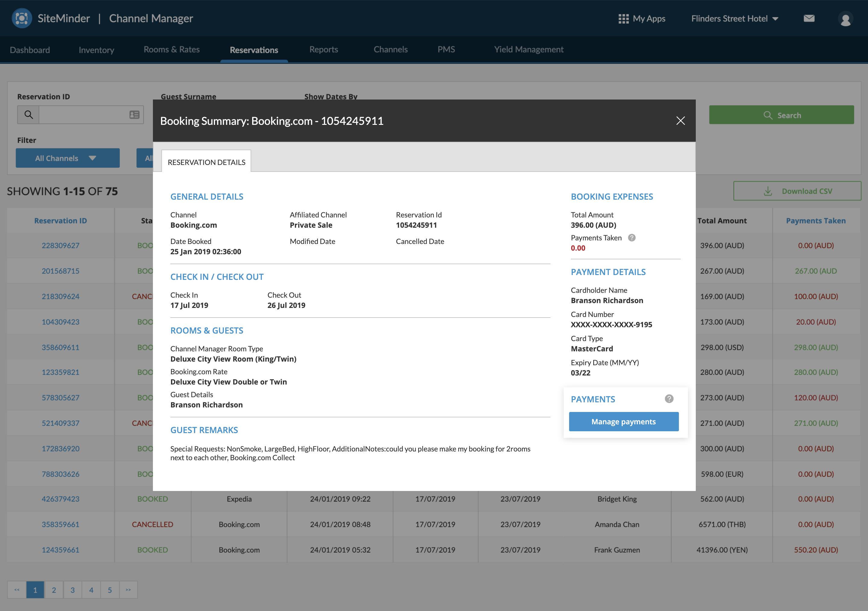This screenshot has height=611, width=868.
Task: Click the Payments Taken help icon
Action: pos(632,238)
